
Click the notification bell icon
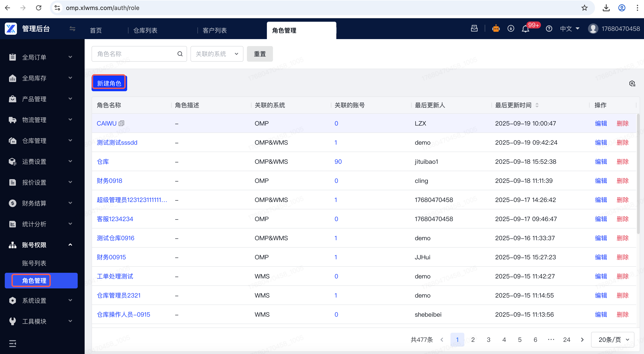tap(525, 29)
